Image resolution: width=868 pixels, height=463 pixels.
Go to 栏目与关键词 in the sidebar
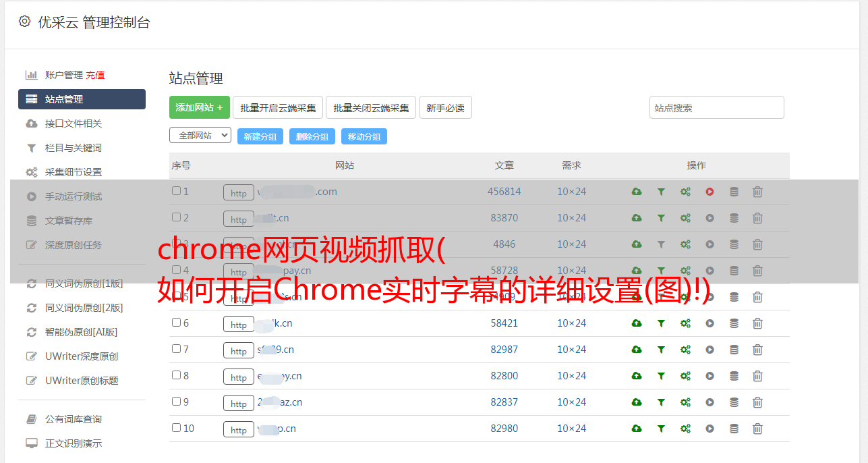pyautogui.click(x=74, y=148)
